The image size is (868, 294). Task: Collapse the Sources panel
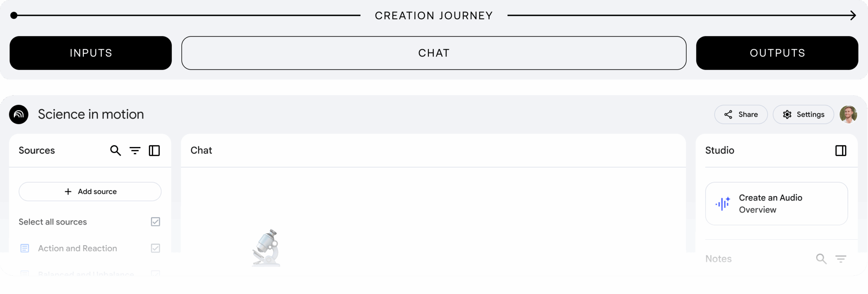[154, 150]
